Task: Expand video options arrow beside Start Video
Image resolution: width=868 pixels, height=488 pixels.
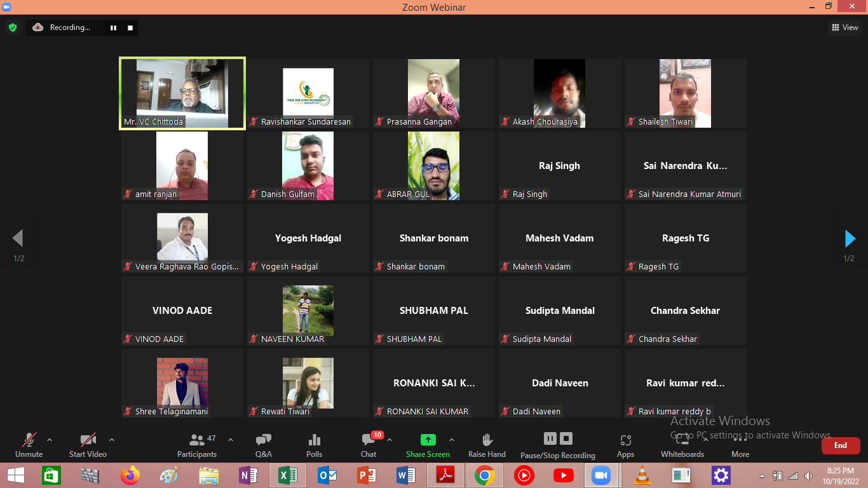Action: click(112, 440)
